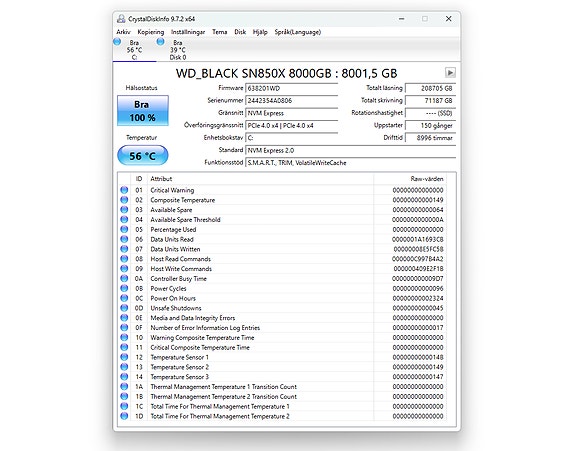The height and width of the screenshot is (451, 575).
Task: Open the Disk menu
Action: [240, 32]
